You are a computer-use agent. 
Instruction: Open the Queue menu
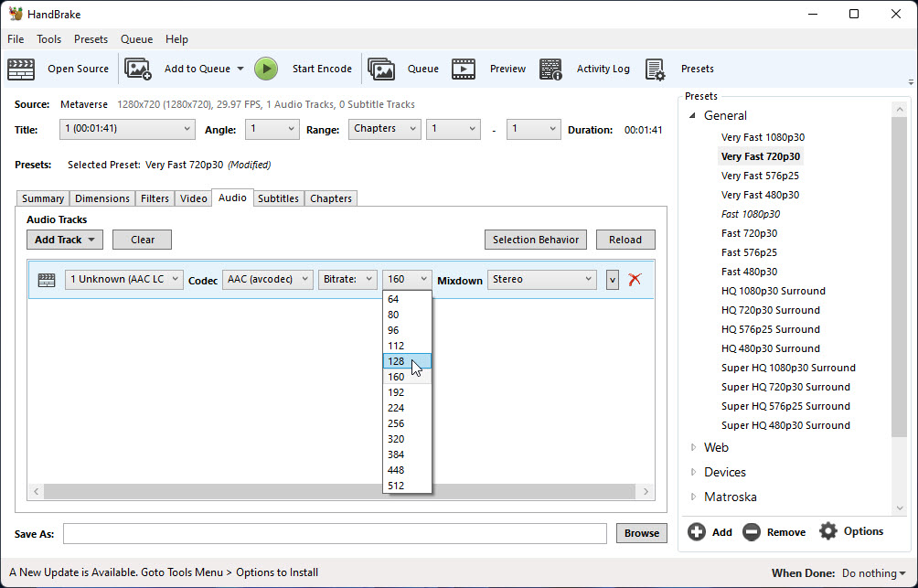pyautogui.click(x=136, y=39)
